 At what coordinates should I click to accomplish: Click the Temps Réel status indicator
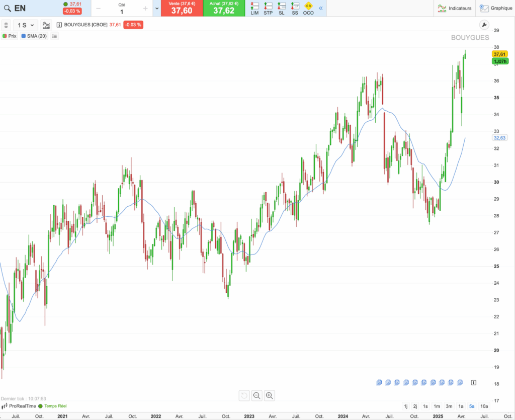pos(52,406)
